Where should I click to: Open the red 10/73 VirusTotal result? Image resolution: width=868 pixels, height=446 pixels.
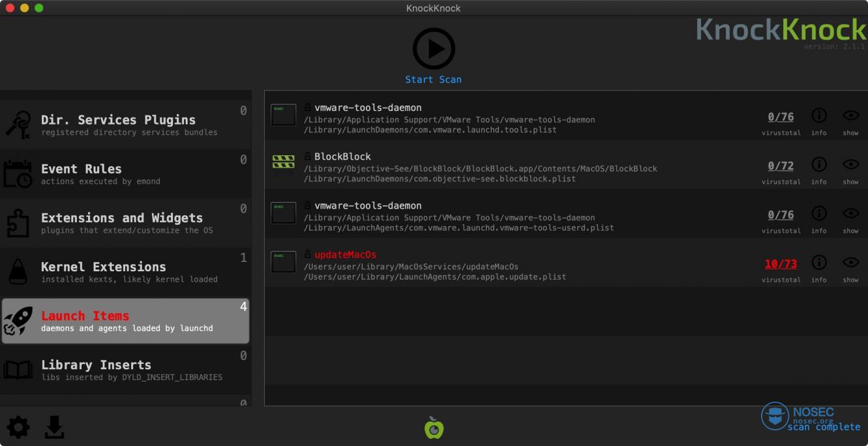(x=781, y=264)
